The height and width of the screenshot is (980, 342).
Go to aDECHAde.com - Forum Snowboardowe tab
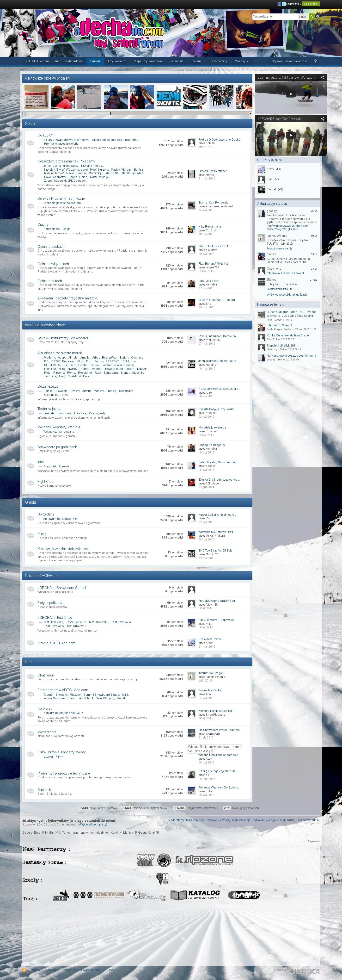tap(54, 61)
